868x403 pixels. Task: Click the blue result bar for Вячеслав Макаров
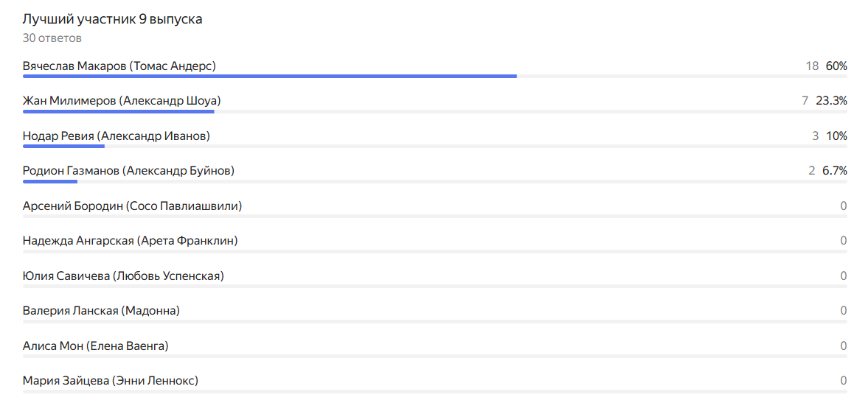click(x=269, y=76)
